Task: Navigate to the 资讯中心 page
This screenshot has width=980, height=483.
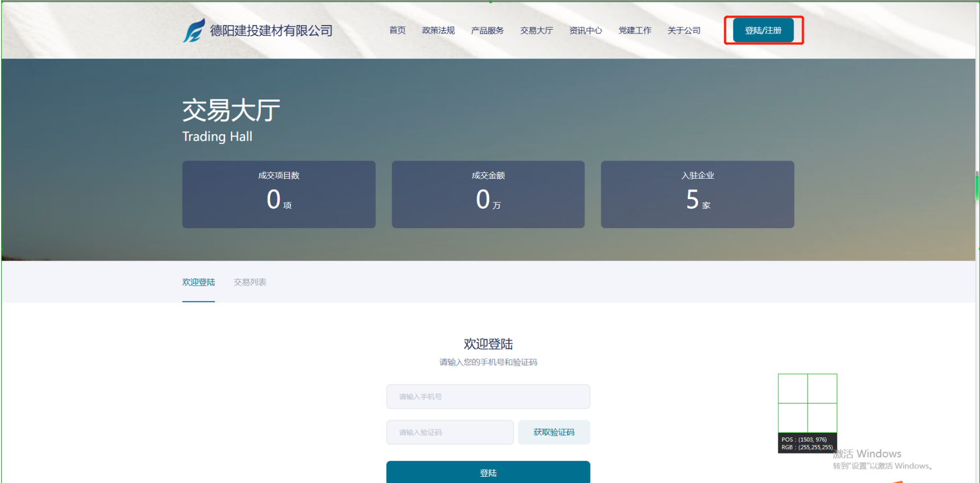Action: tap(585, 31)
